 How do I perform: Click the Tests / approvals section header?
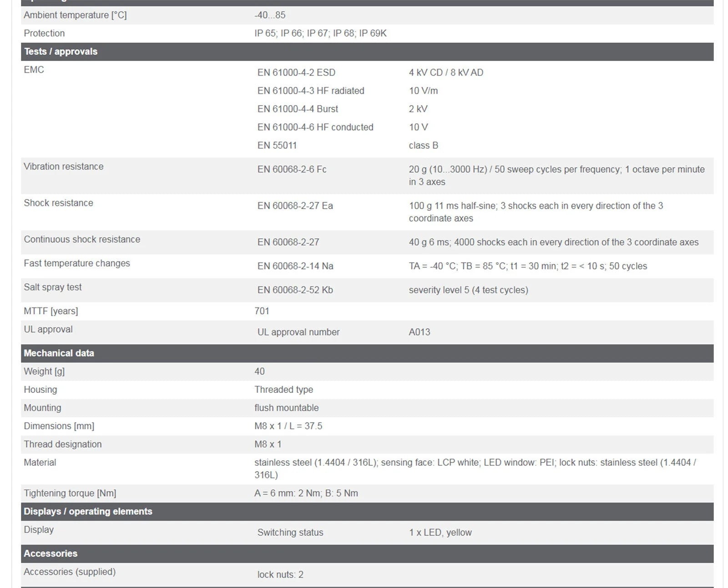point(367,51)
